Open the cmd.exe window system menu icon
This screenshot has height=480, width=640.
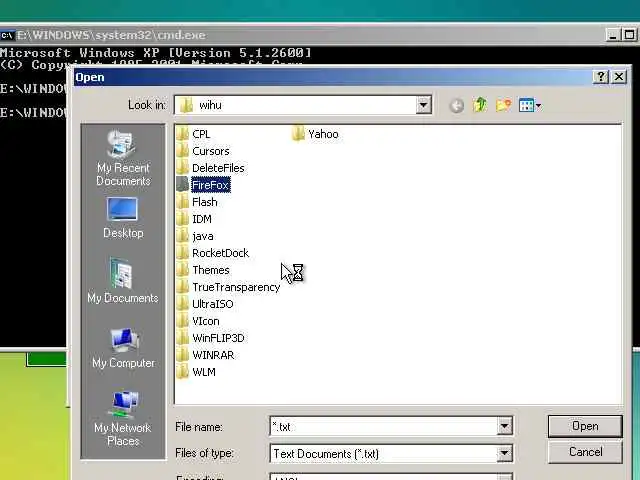coord(7,35)
